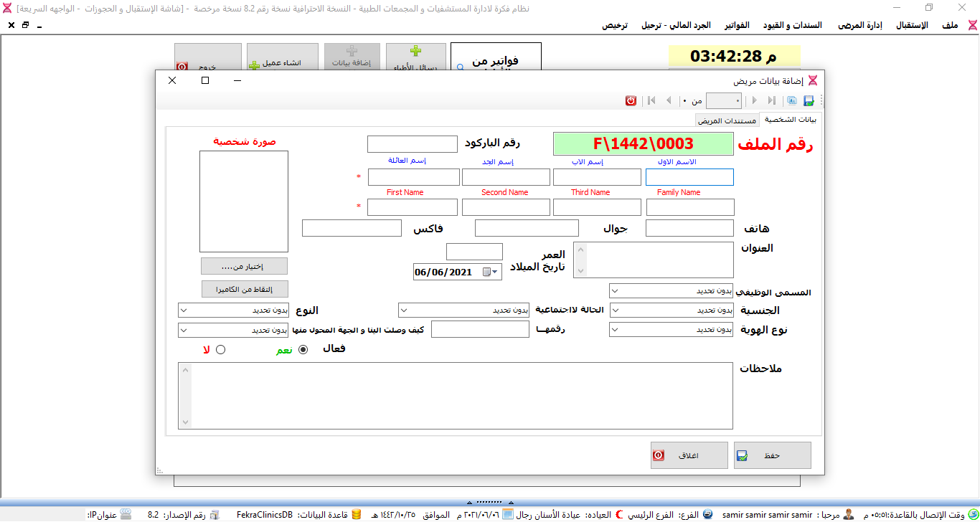The height and width of the screenshot is (522, 980).
Task: Click the patient cards icon in toolbar
Action: [792, 101]
